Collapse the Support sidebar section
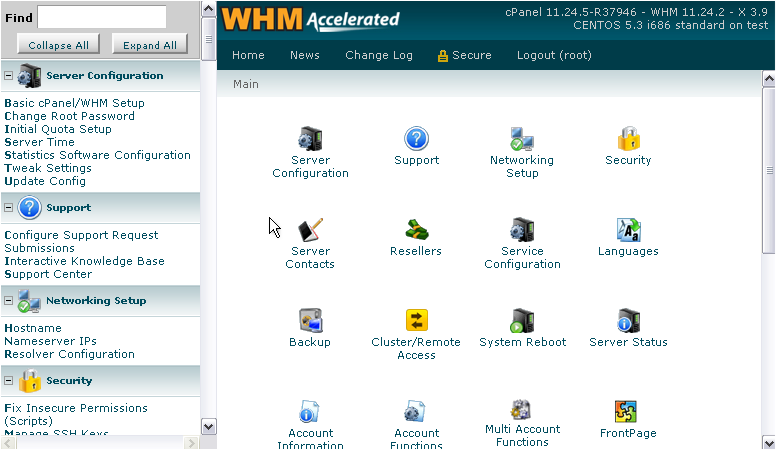The image size is (776, 450). coord(9,208)
